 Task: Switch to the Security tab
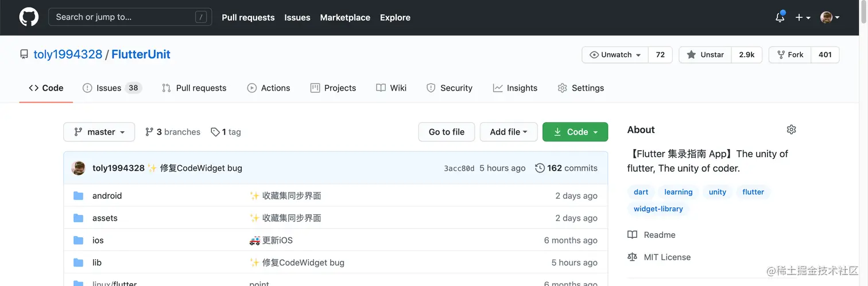[x=449, y=88]
